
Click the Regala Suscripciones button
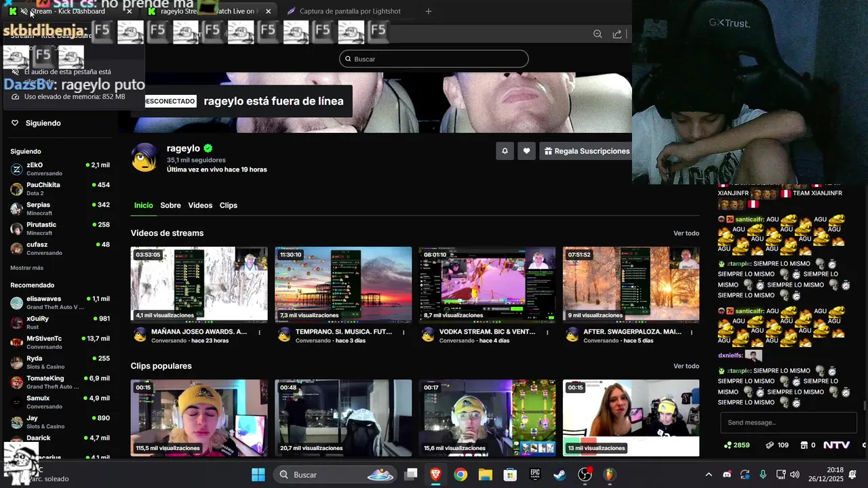click(587, 151)
